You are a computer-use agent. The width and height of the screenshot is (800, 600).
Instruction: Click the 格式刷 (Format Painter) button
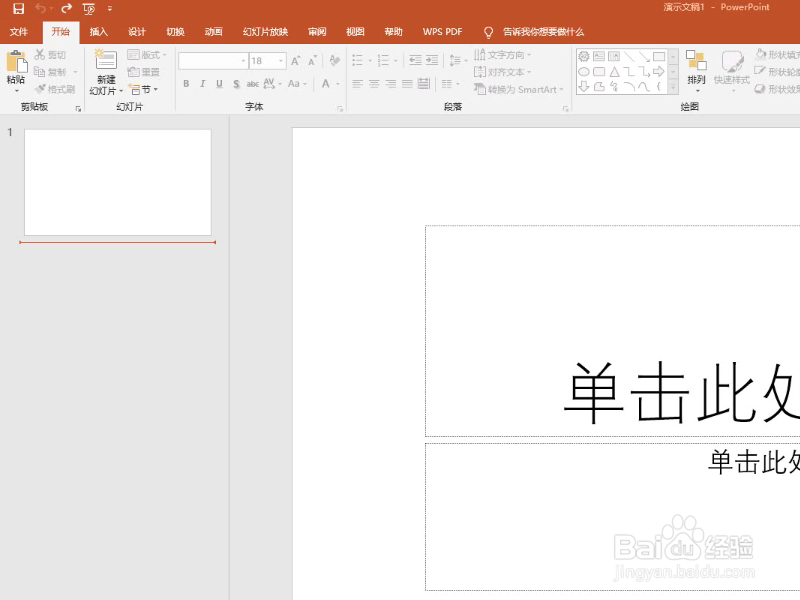pyautogui.click(x=55, y=89)
